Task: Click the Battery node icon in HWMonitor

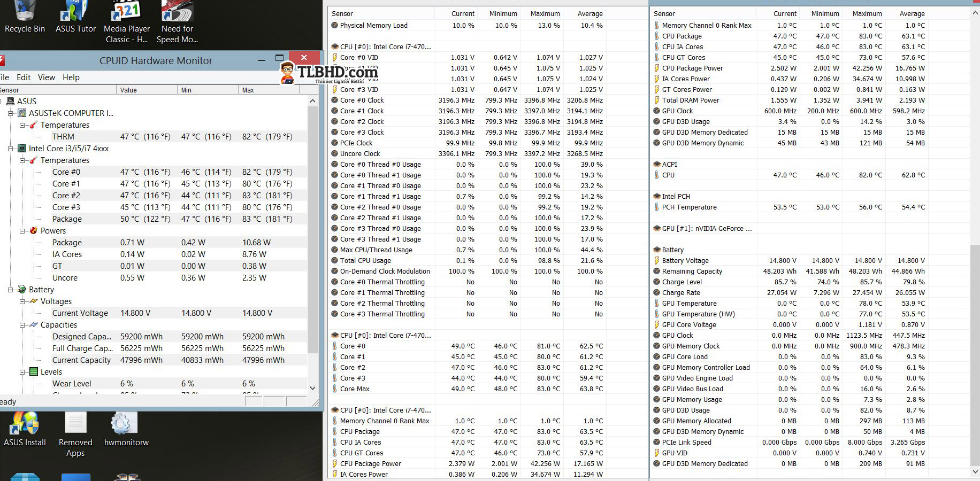Action: tap(22, 289)
